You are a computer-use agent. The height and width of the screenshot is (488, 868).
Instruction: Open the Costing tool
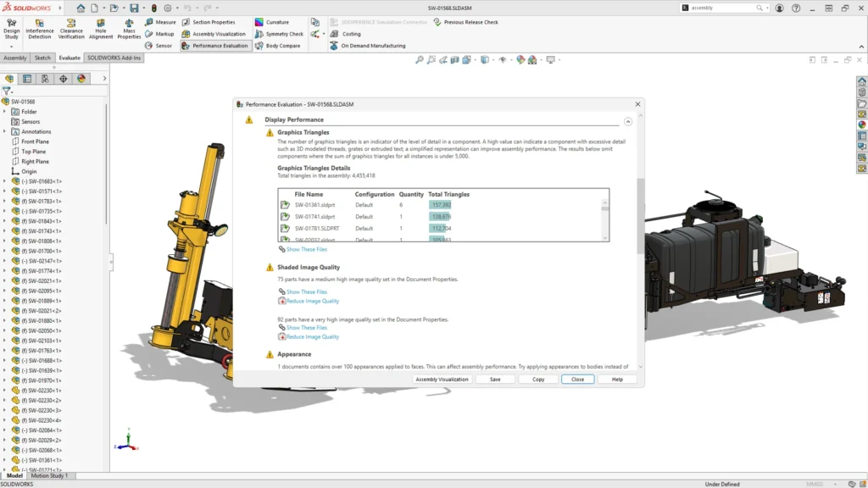[x=346, y=34]
